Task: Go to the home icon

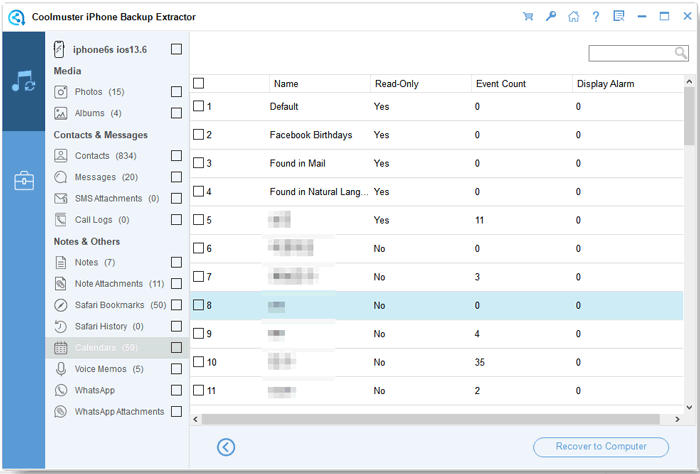Action: click(x=573, y=17)
